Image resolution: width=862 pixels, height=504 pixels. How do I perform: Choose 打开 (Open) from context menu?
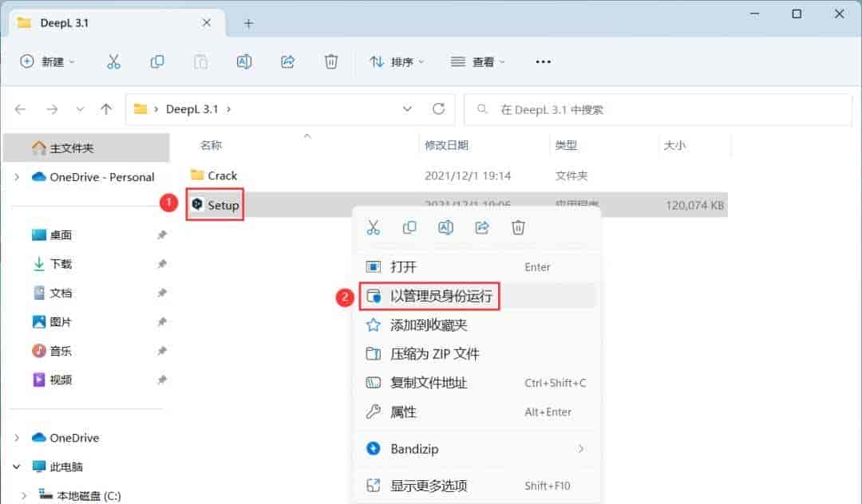pos(477,267)
